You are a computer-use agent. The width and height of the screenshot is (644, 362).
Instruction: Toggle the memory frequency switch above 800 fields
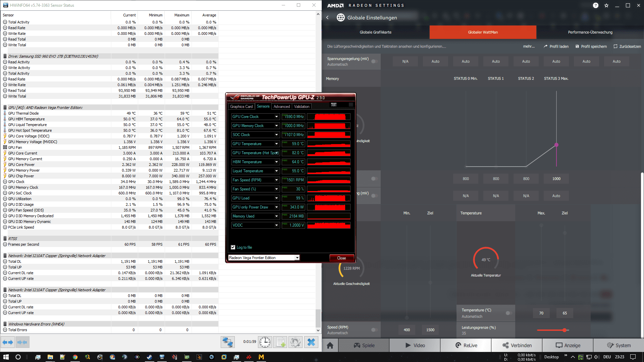(x=374, y=179)
